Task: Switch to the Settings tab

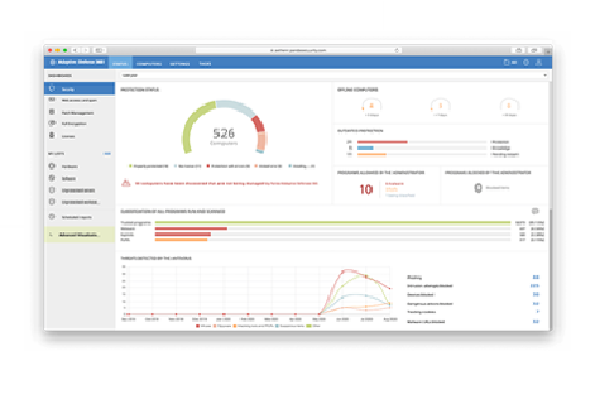Action: click(x=180, y=64)
